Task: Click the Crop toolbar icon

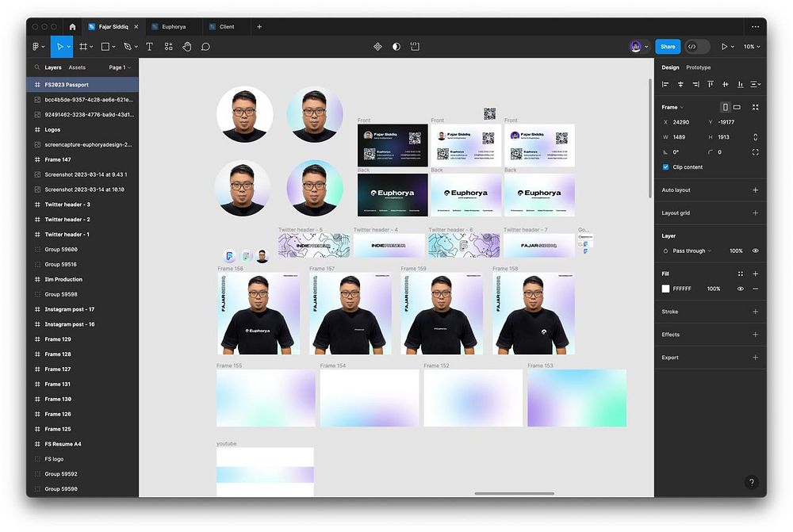Action: [415, 47]
